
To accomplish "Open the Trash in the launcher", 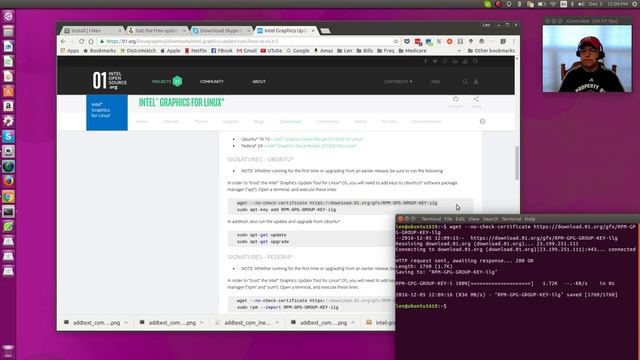I will tap(8, 351).
